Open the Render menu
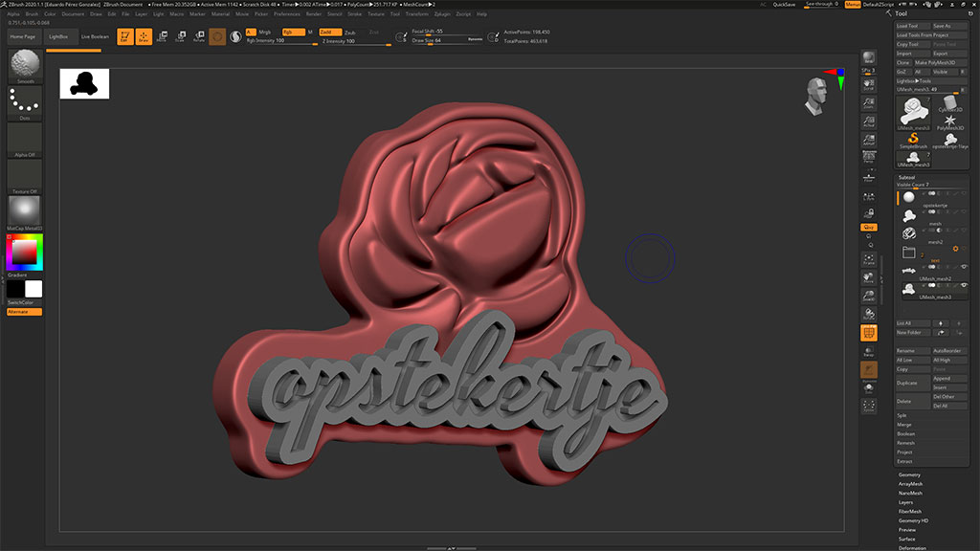 tap(314, 13)
